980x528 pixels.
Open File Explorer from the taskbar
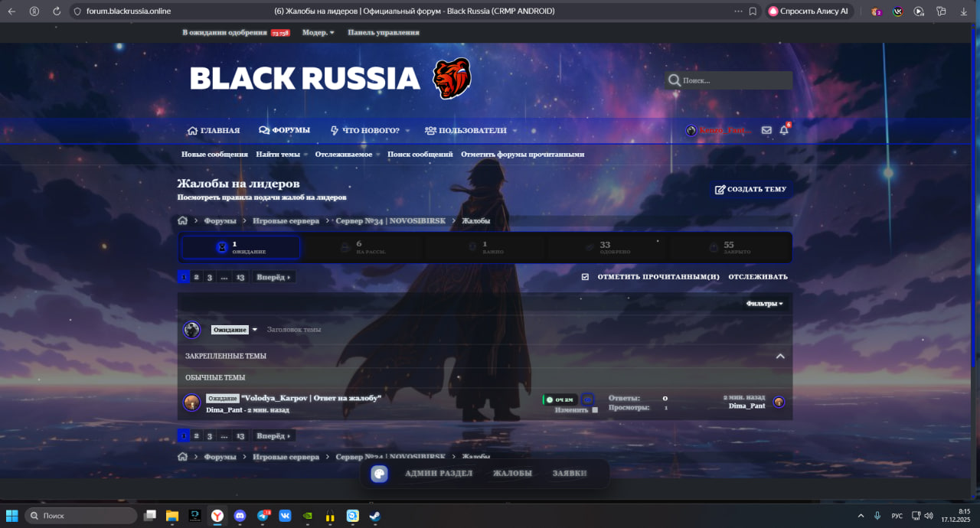pyautogui.click(x=172, y=516)
